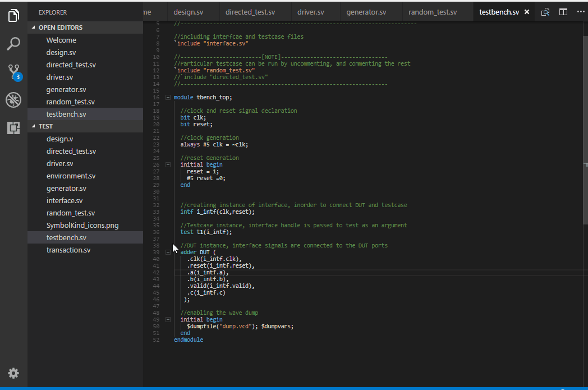Fold the initial begin block at line 49
The width and height of the screenshot is (588, 390).
pyautogui.click(x=168, y=319)
